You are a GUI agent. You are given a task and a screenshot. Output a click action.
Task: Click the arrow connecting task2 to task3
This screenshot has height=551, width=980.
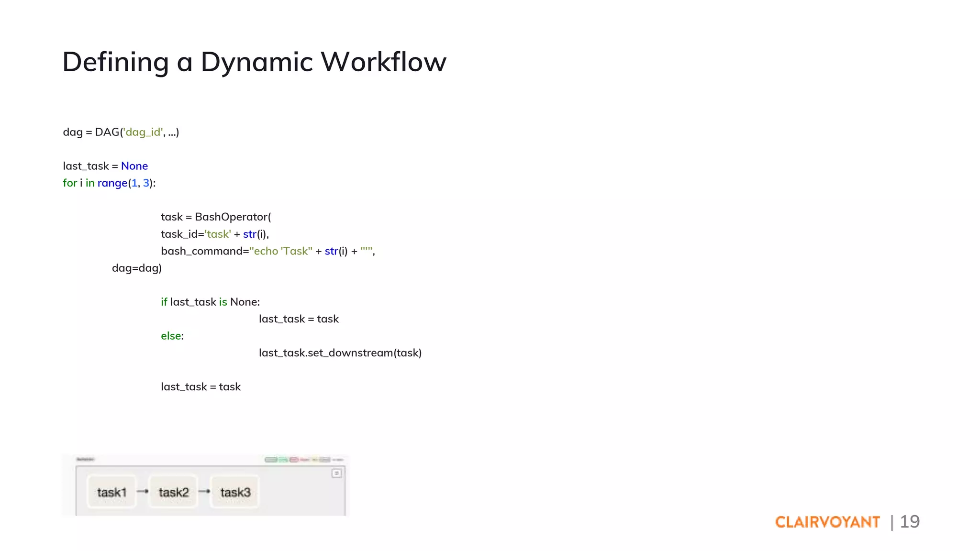(204, 491)
